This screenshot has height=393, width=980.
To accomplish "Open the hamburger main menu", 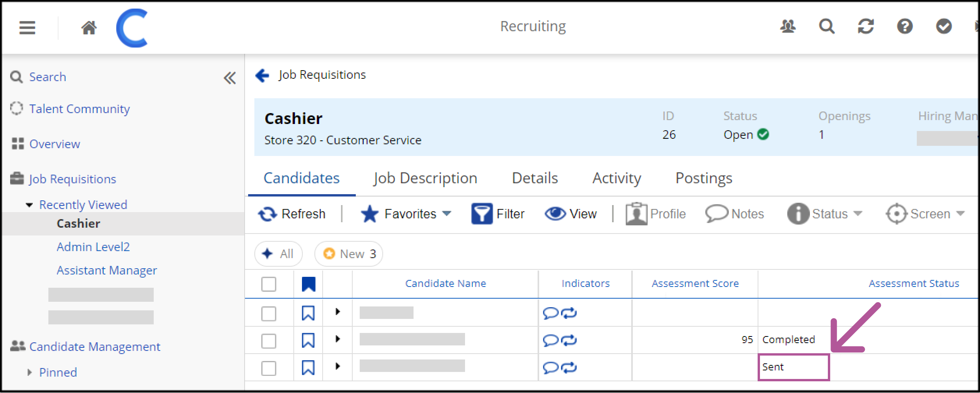I will [27, 28].
